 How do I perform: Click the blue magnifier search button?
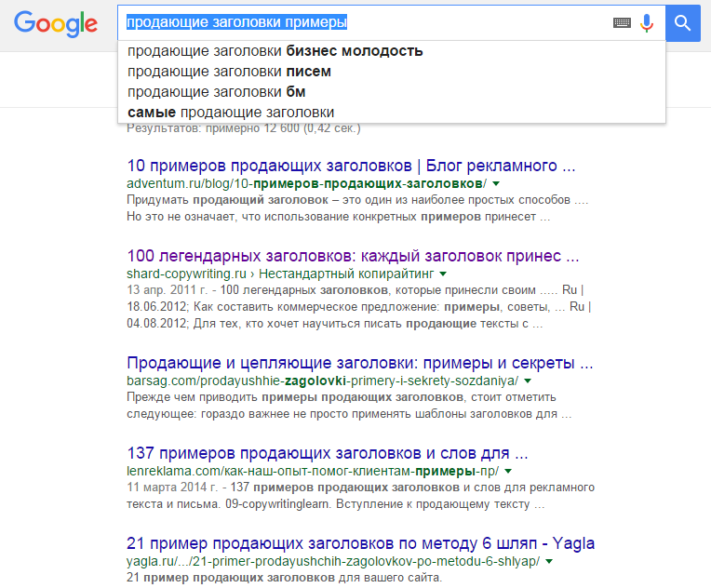682,23
